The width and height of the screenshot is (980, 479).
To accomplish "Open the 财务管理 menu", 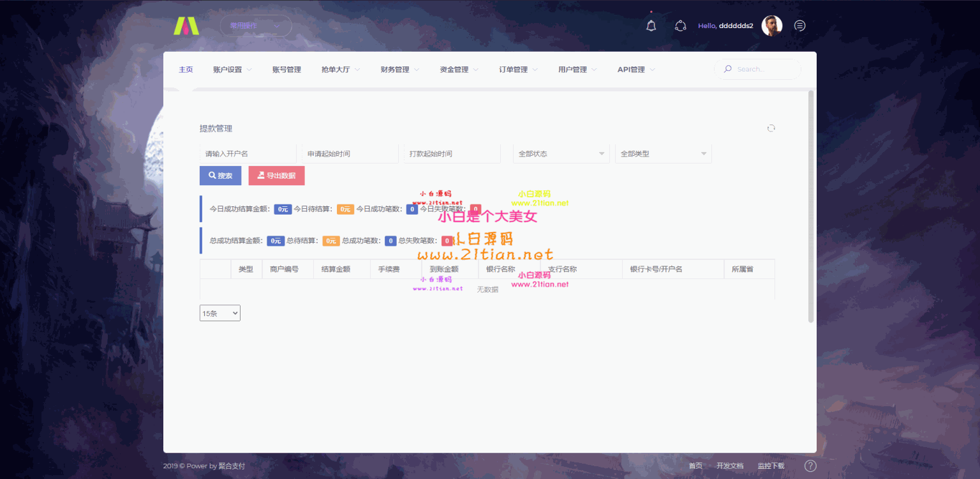I will tap(400, 70).
